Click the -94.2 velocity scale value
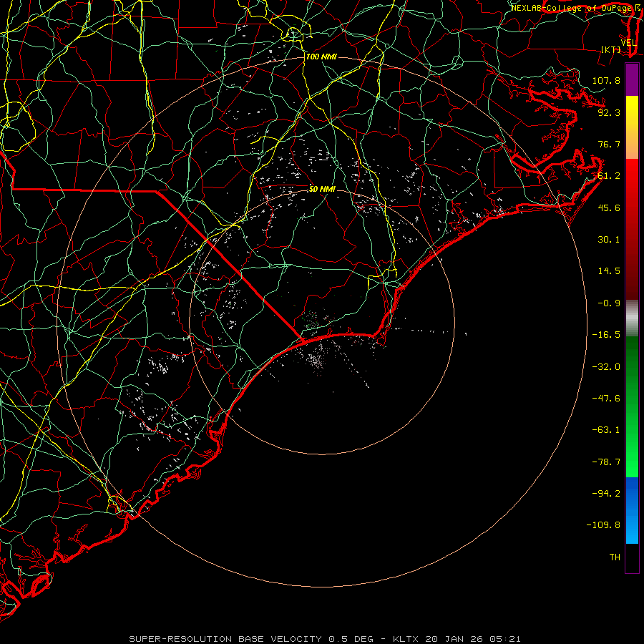This screenshot has width=644, height=644. [606, 494]
